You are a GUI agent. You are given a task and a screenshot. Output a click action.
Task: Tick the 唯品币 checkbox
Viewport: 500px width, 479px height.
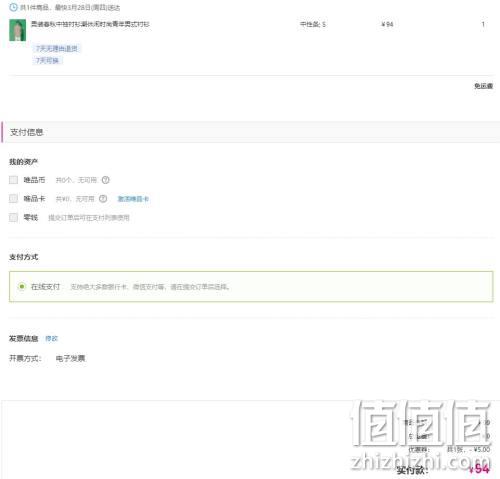(13, 180)
